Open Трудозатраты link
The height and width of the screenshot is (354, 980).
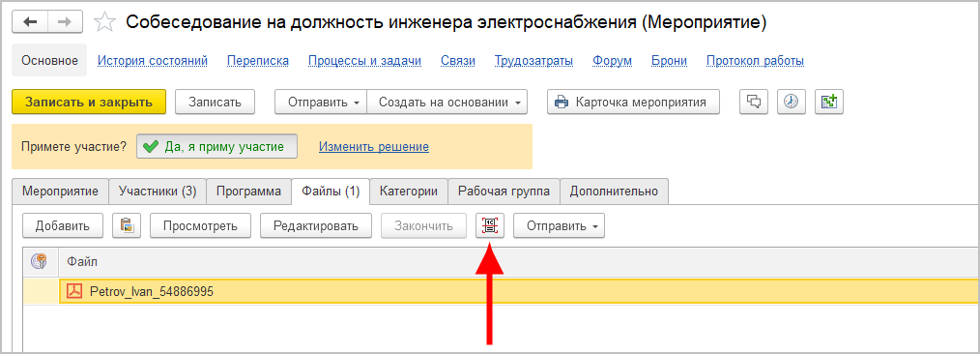click(533, 61)
